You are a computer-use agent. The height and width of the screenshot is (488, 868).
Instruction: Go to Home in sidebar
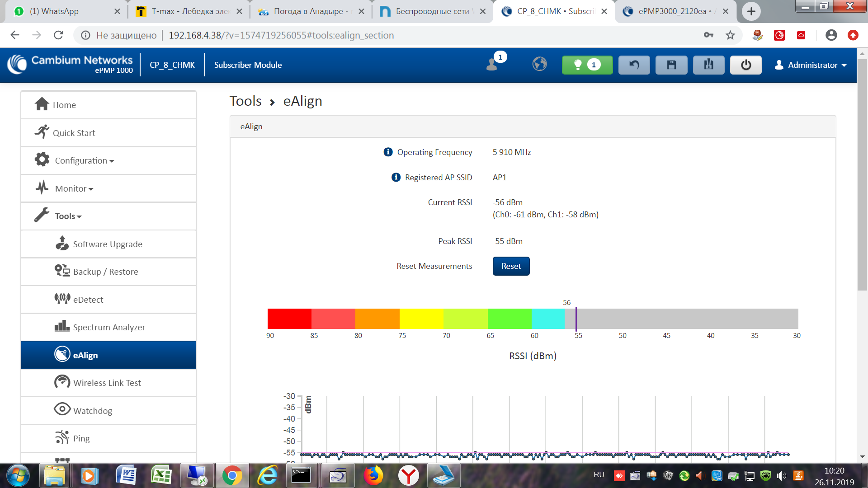(x=64, y=105)
